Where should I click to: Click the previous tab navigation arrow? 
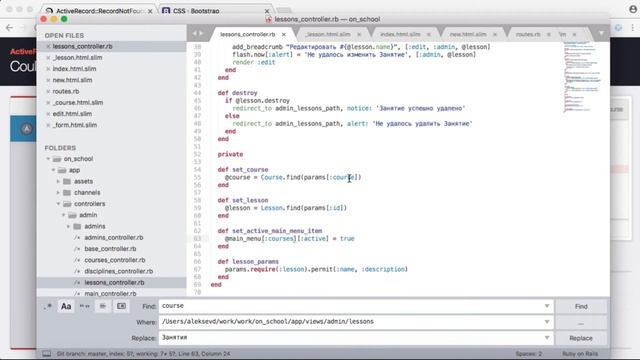pos(195,33)
